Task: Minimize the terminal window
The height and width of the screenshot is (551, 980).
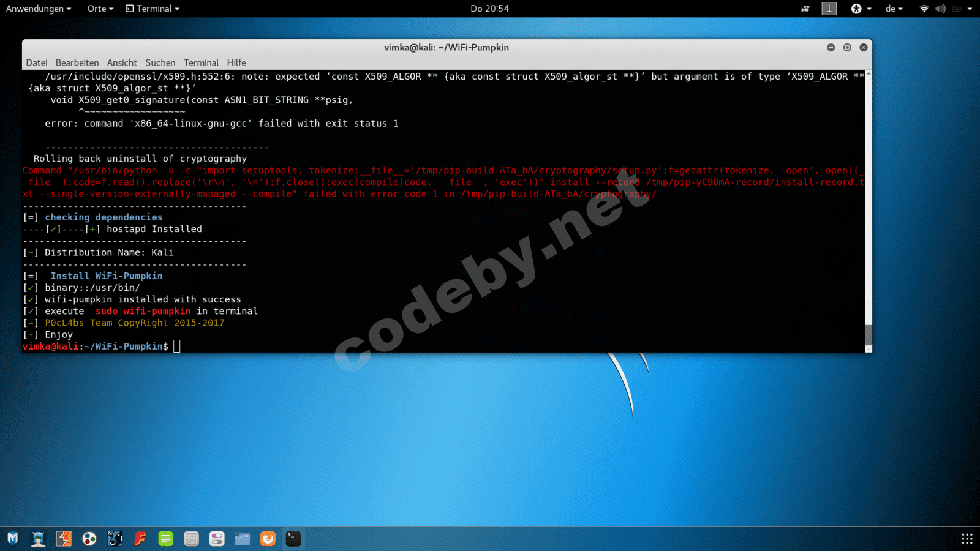Action: [x=831, y=47]
